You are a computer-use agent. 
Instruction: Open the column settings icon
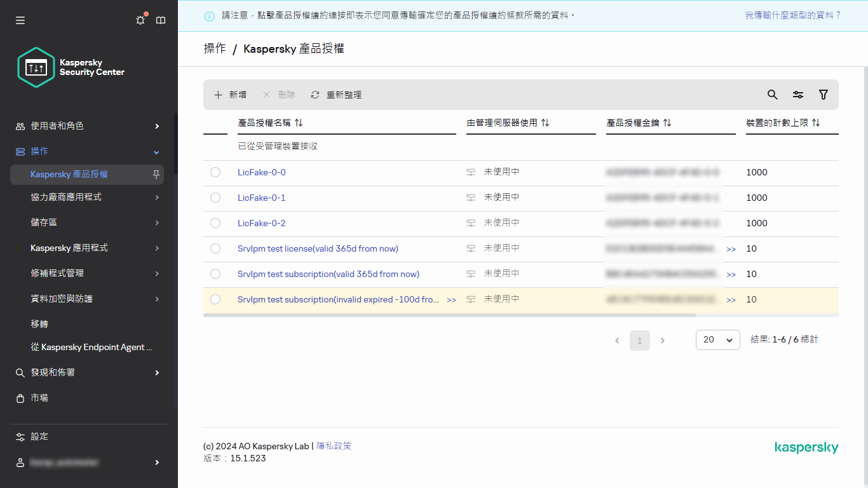[797, 94]
